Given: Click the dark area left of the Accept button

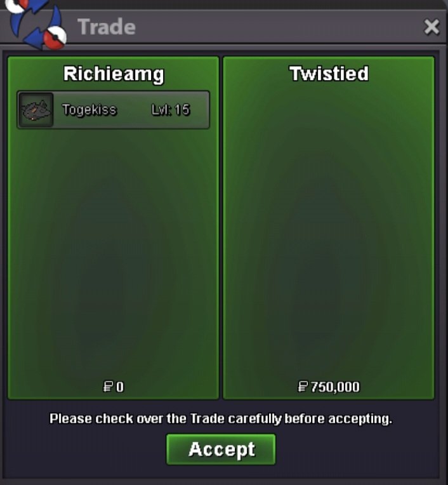Looking at the screenshot, I should (x=86, y=449).
